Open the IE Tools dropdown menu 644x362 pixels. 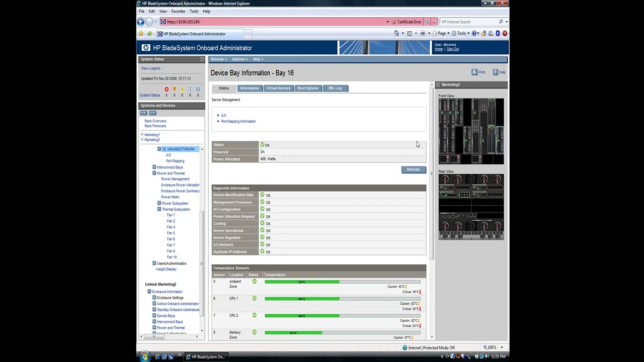pos(461,34)
